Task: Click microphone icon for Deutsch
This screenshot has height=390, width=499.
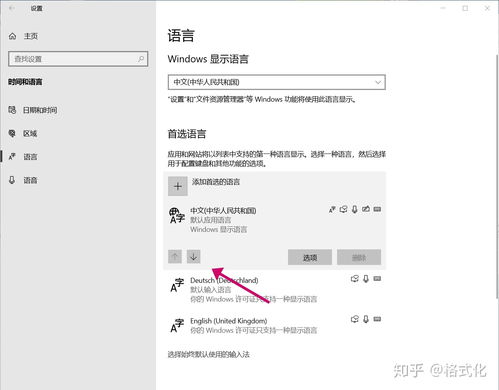Action: pos(366,279)
